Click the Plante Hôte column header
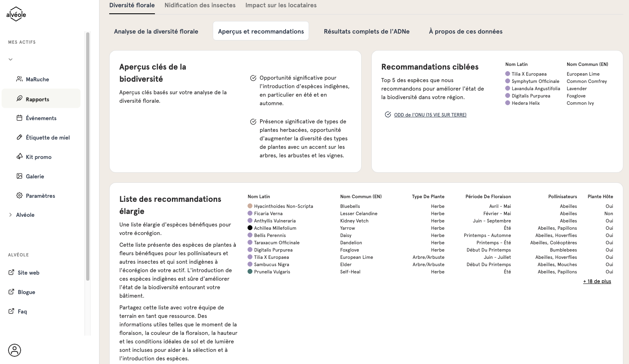629x364 pixels. [x=600, y=197]
